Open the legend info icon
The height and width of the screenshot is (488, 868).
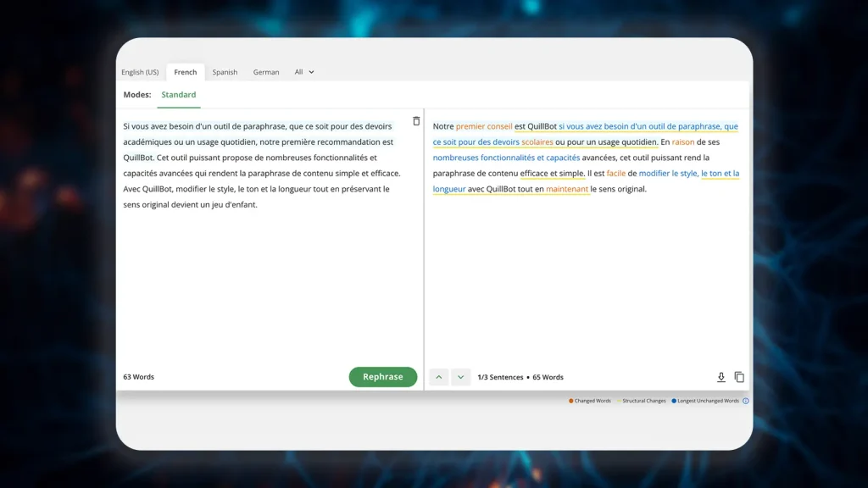[x=746, y=401]
